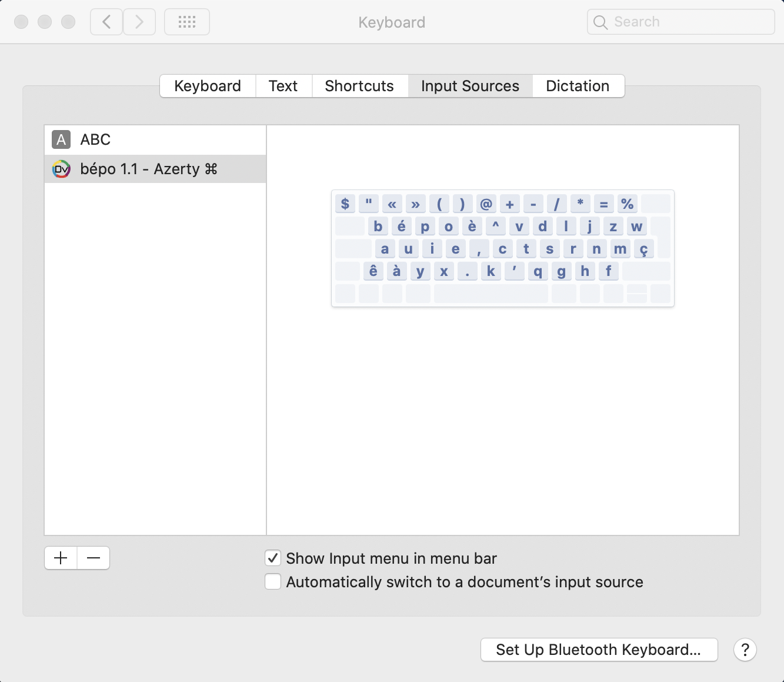This screenshot has height=682, width=784.
Task: Select the Input Sources tab
Action: [470, 86]
